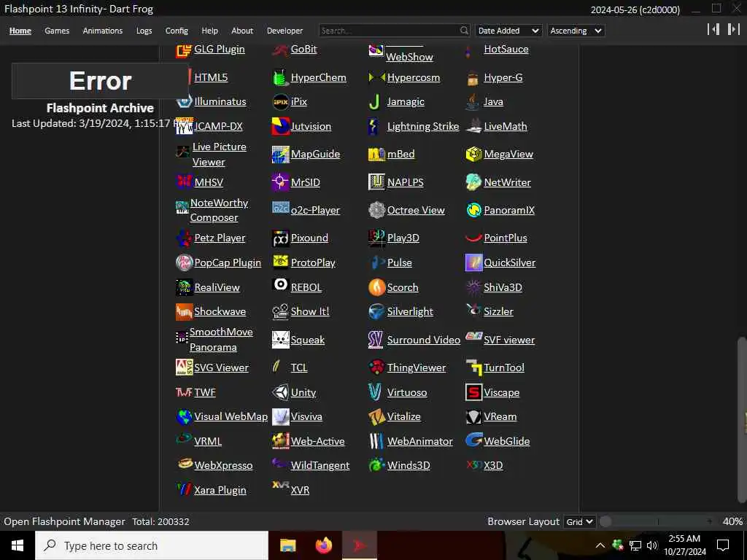
Task: Click the taskbar volume speaker icon
Action: 652,545
